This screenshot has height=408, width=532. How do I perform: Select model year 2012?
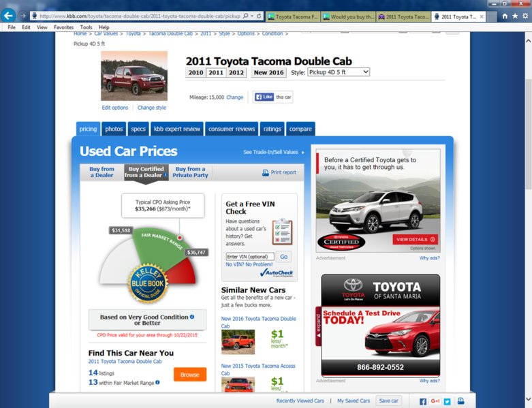point(236,73)
